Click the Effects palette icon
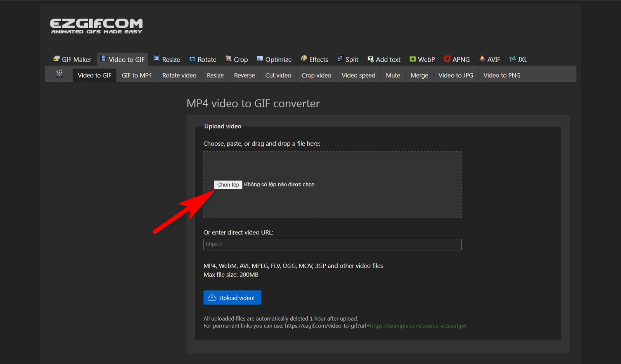 pyautogui.click(x=304, y=59)
